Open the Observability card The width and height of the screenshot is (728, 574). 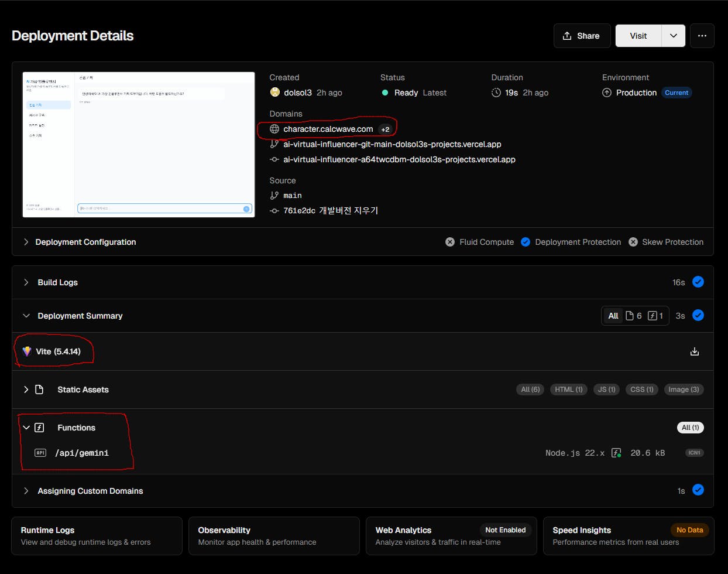(274, 536)
